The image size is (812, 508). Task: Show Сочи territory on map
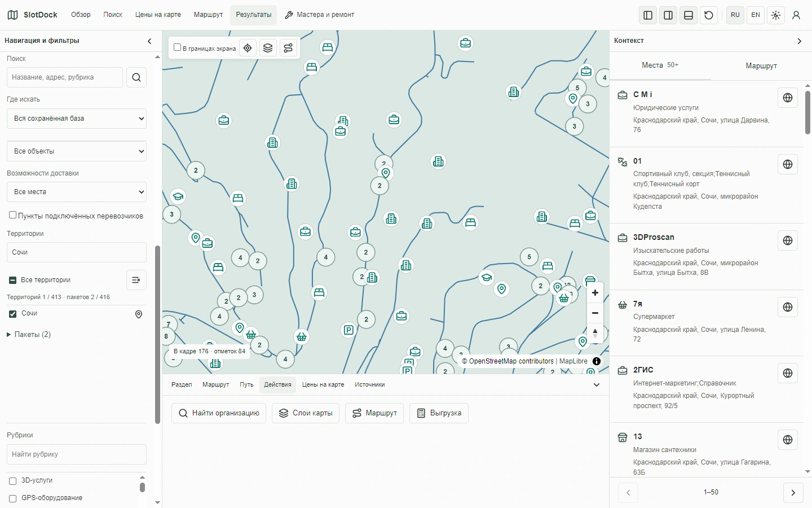[x=139, y=314]
